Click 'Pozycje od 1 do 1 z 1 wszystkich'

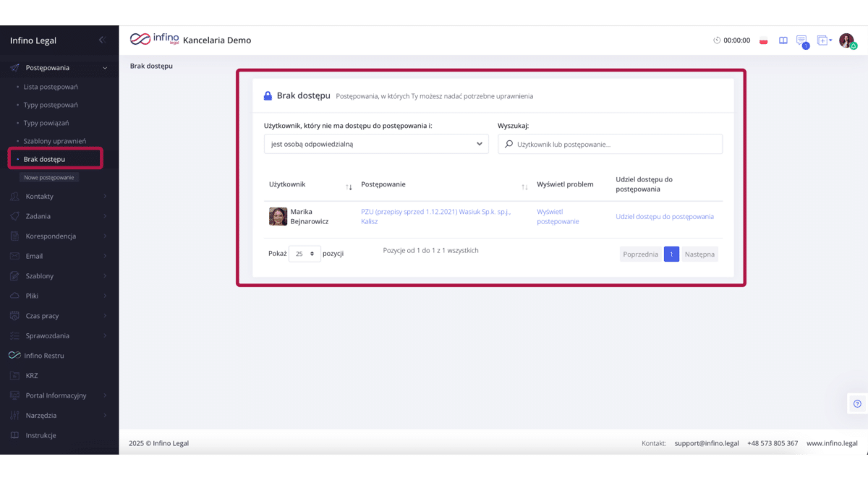tap(430, 251)
